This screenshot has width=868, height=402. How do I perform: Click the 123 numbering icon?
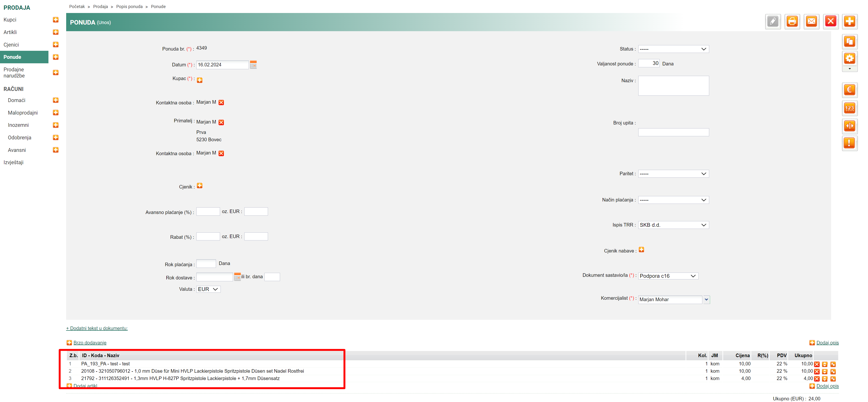click(849, 108)
